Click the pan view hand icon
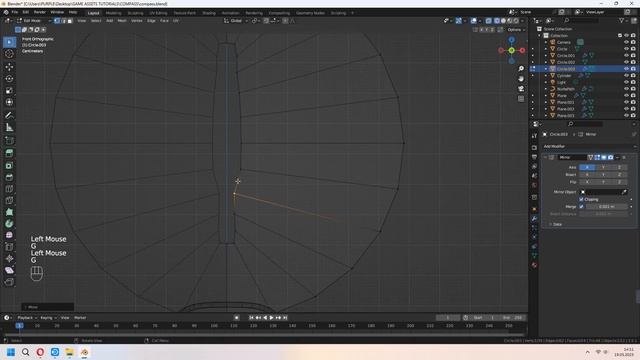Viewport: 640px width, 360px height. click(521, 78)
